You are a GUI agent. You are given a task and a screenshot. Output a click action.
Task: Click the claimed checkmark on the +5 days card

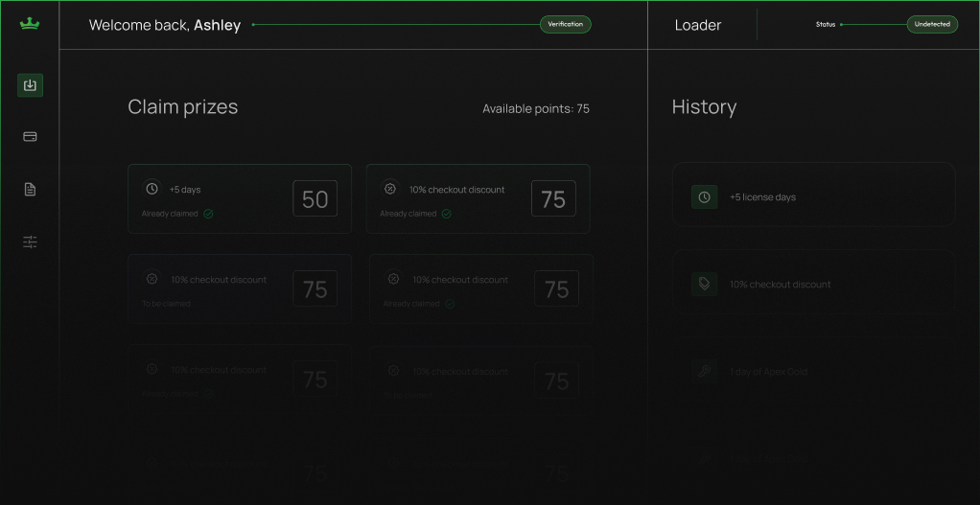point(208,214)
